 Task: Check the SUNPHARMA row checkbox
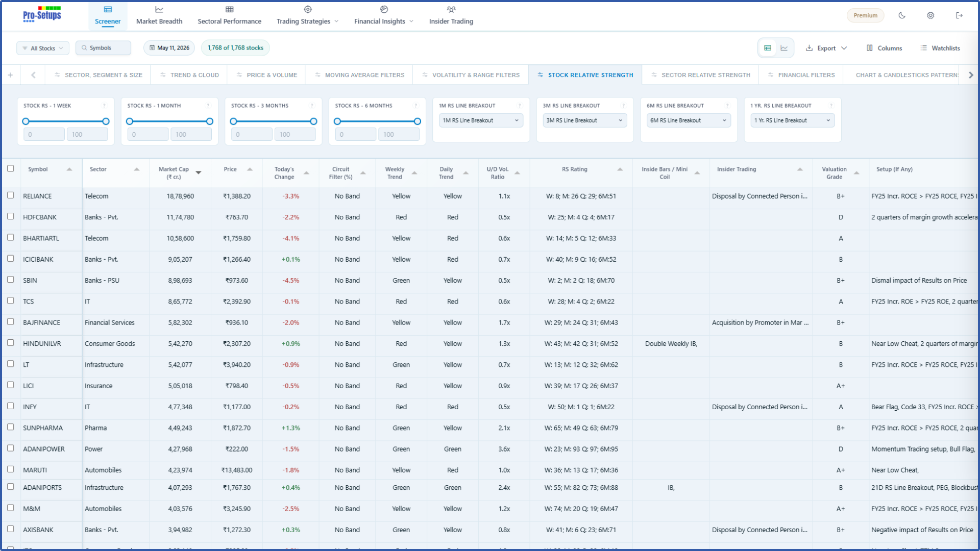10,427
